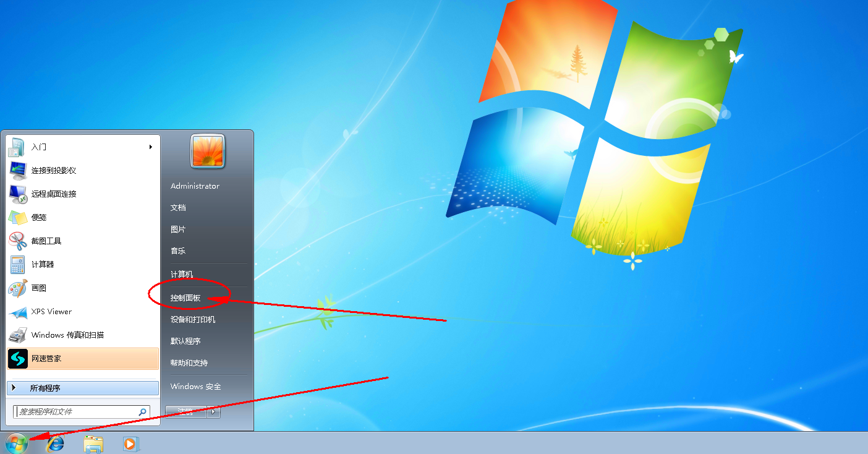The image size is (868, 454).
Task: Open 文档 in the Start menu
Action: tap(178, 208)
